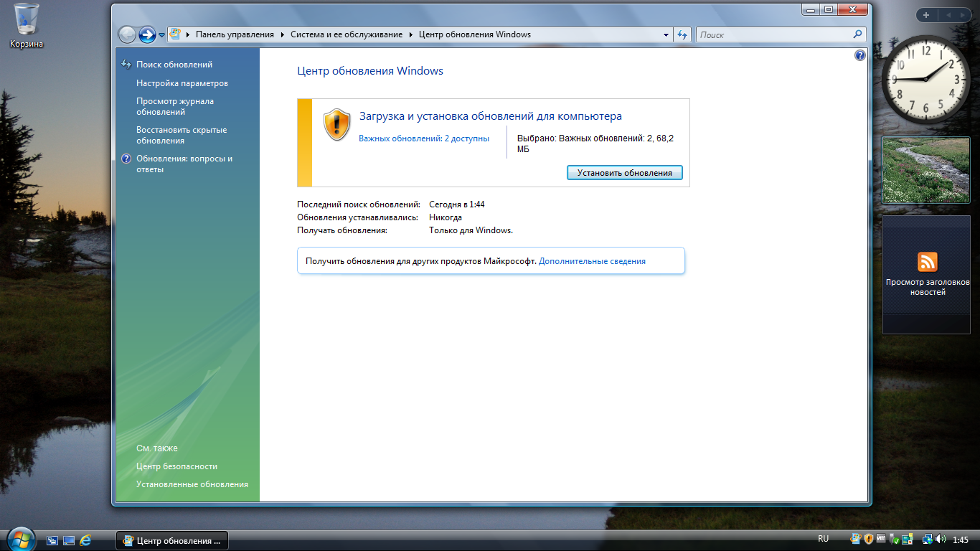
Task: Maximize the Windows Update window
Action: point(828,9)
